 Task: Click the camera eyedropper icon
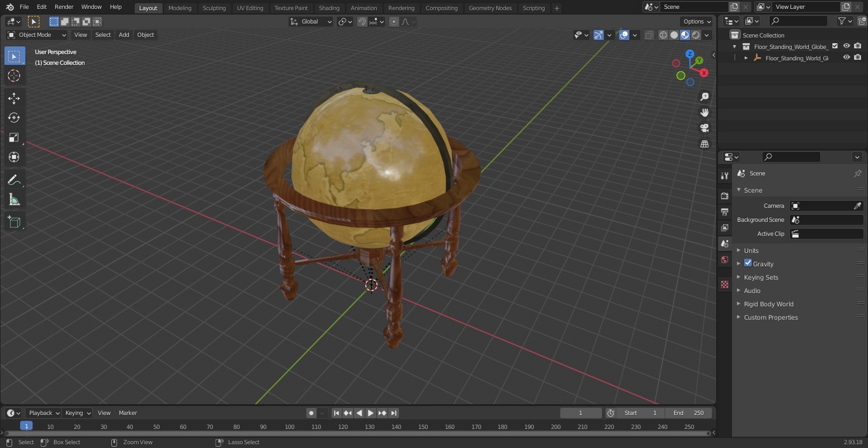point(857,206)
